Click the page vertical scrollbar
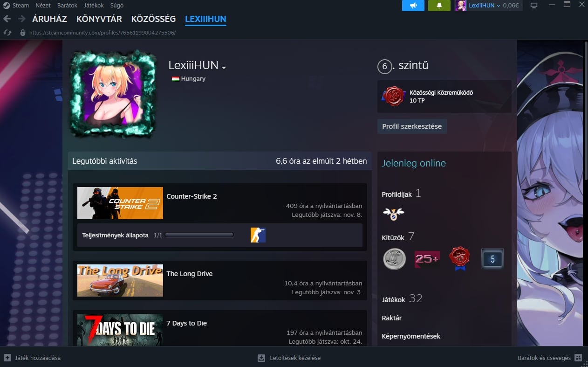This screenshot has height=367, width=588. 585,111
